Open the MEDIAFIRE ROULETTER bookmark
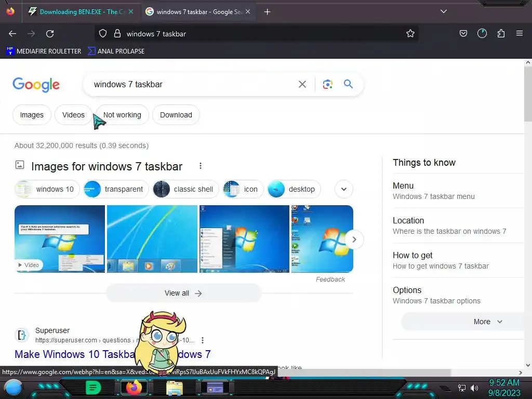532x399 pixels. pyautogui.click(x=44, y=51)
